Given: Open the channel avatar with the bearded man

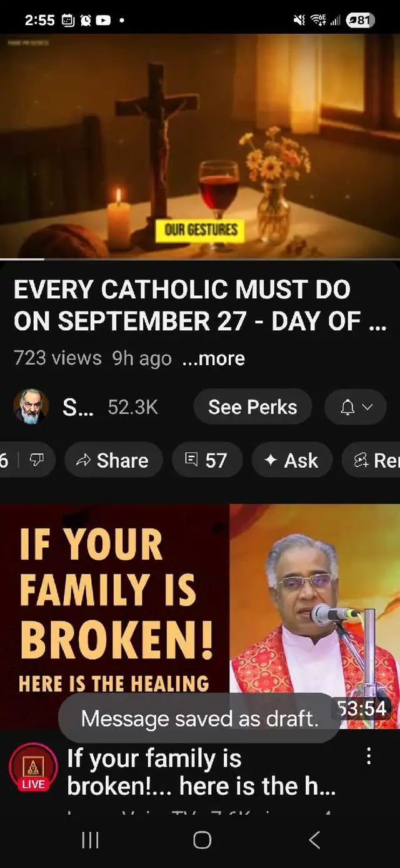Looking at the screenshot, I should tap(31, 407).
